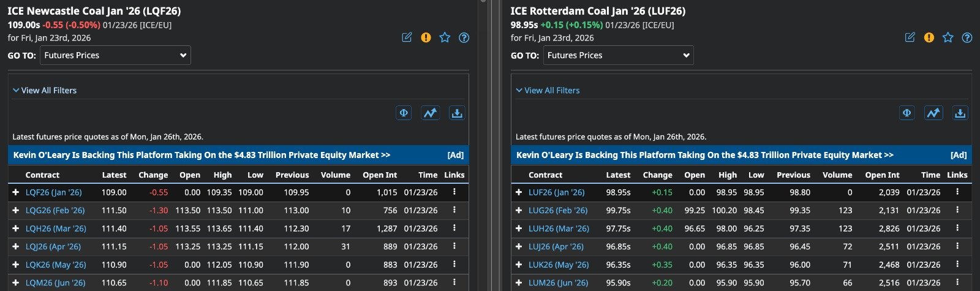
Task: Expand the LUG26 (Feb '26) row
Action: (x=519, y=210)
